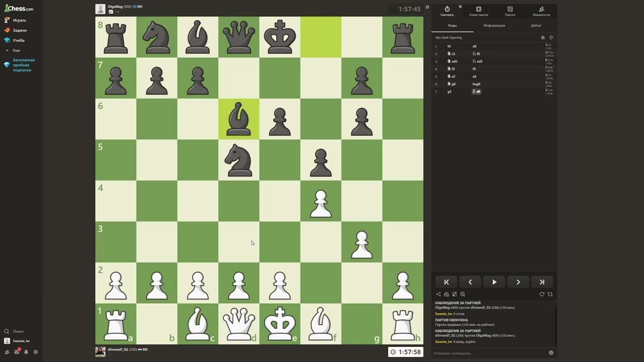Screen dimensions: 644x362
Task: Click the OlgaWag player name
Action: [115, 7]
